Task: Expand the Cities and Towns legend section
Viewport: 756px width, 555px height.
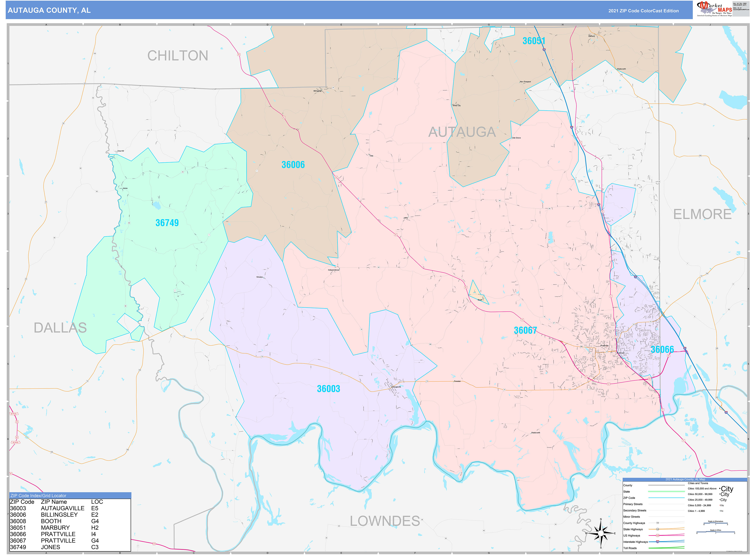Action: click(x=698, y=483)
